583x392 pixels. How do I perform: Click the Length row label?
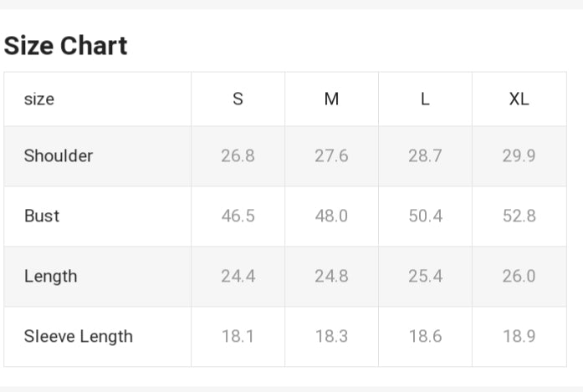click(x=50, y=276)
